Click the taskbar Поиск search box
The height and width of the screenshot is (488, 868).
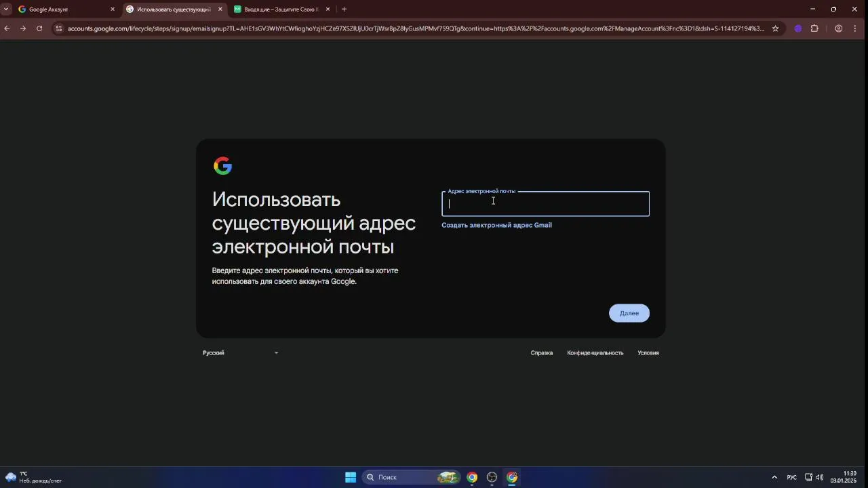click(x=412, y=477)
